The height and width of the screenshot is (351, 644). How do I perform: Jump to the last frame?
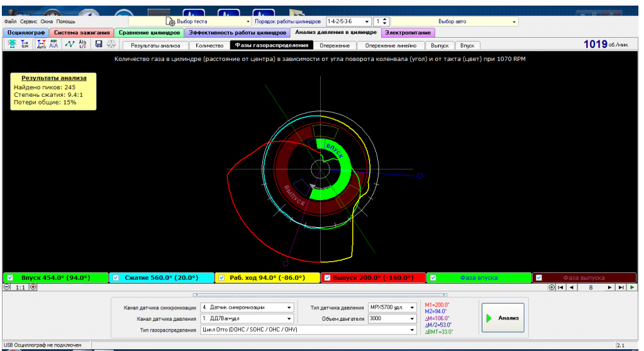point(621,287)
